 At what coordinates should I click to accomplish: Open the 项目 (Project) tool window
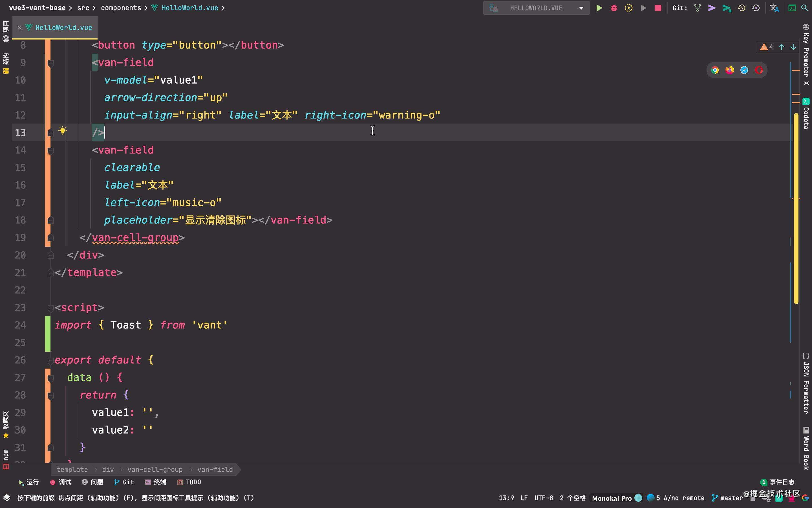click(6, 31)
